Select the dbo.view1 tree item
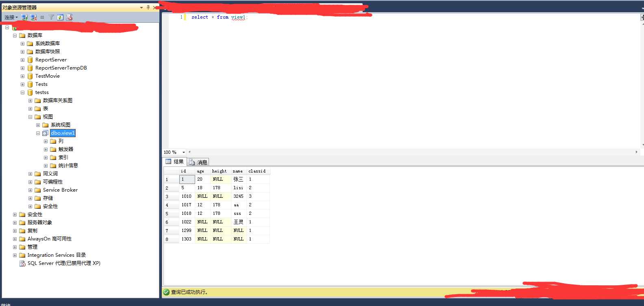The width and height of the screenshot is (644, 306). [x=63, y=133]
